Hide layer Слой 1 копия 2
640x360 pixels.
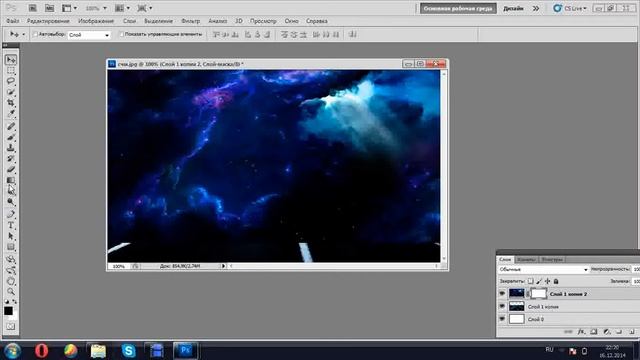502,293
